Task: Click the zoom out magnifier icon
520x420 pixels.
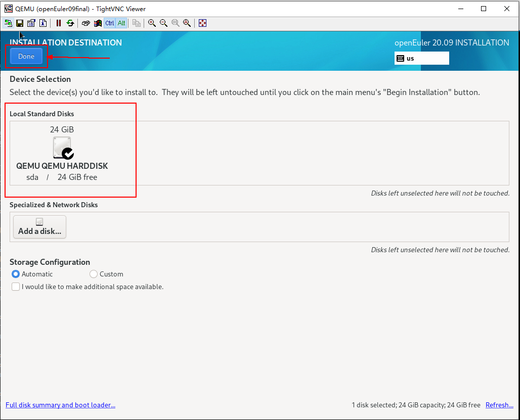Action: pyautogui.click(x=163, y=23)
